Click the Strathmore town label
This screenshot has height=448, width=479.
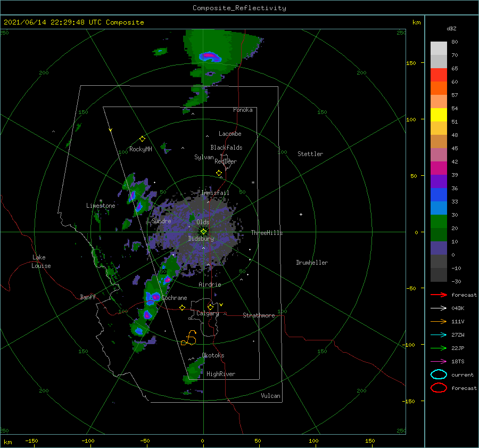259,315
